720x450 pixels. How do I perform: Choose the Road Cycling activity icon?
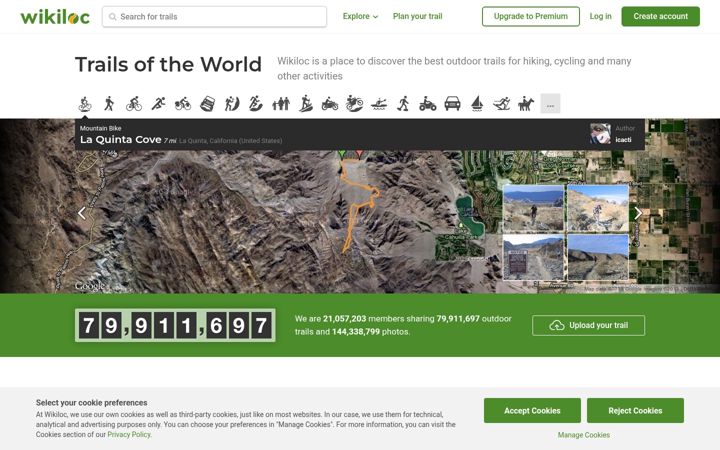pos(134,104)
